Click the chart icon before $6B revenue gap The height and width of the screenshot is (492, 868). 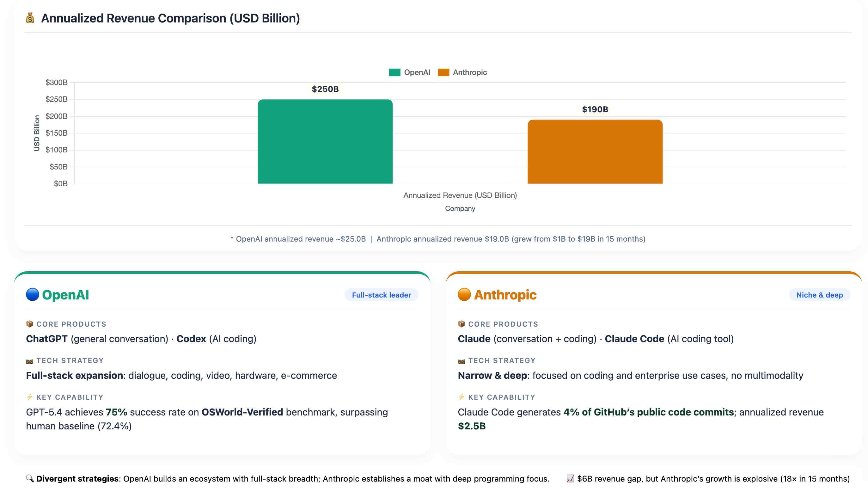click(x=570, y=478)
